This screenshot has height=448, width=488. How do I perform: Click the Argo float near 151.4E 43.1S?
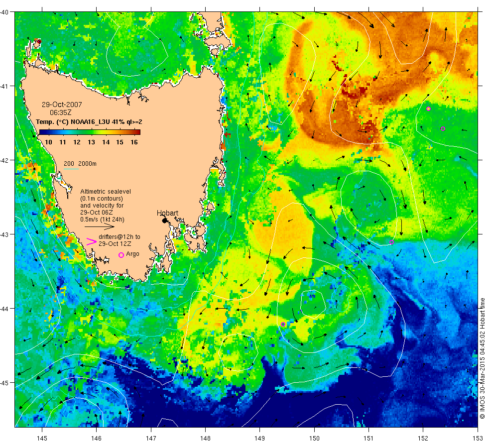[x=391, y=242]
